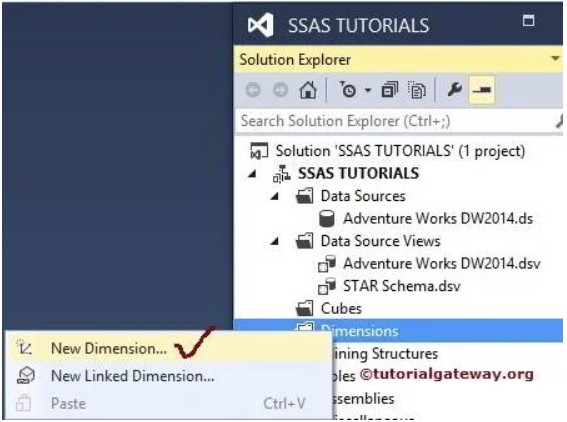
Task: Click the Home icon in Solution Explorer
Action: pyautogui.click(x=308, y=90)
